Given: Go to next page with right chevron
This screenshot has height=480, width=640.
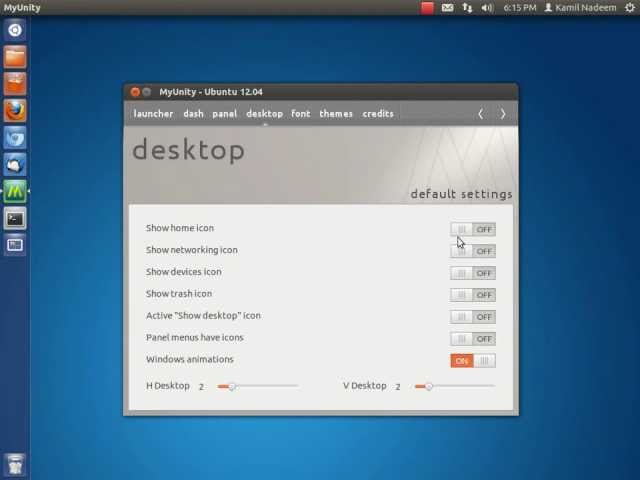Looking at the screenshot, I should (x=503, y=114).
